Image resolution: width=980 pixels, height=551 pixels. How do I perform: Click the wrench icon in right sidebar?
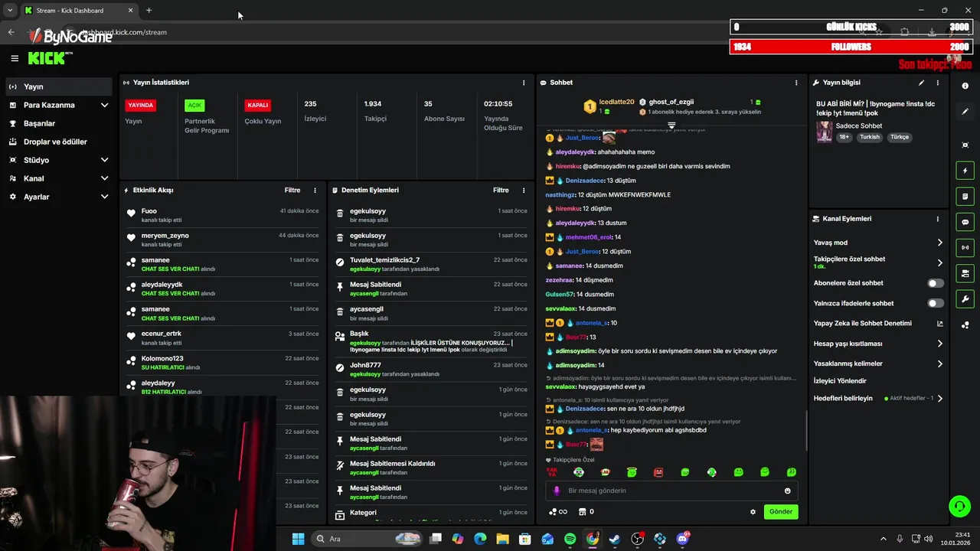click(965, 299)
